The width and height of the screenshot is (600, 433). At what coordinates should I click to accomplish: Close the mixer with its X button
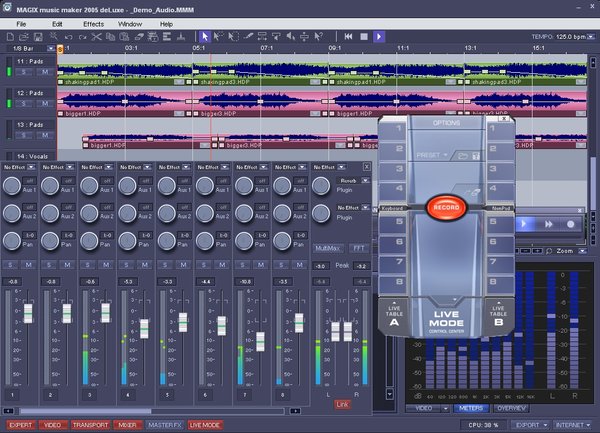366,167
